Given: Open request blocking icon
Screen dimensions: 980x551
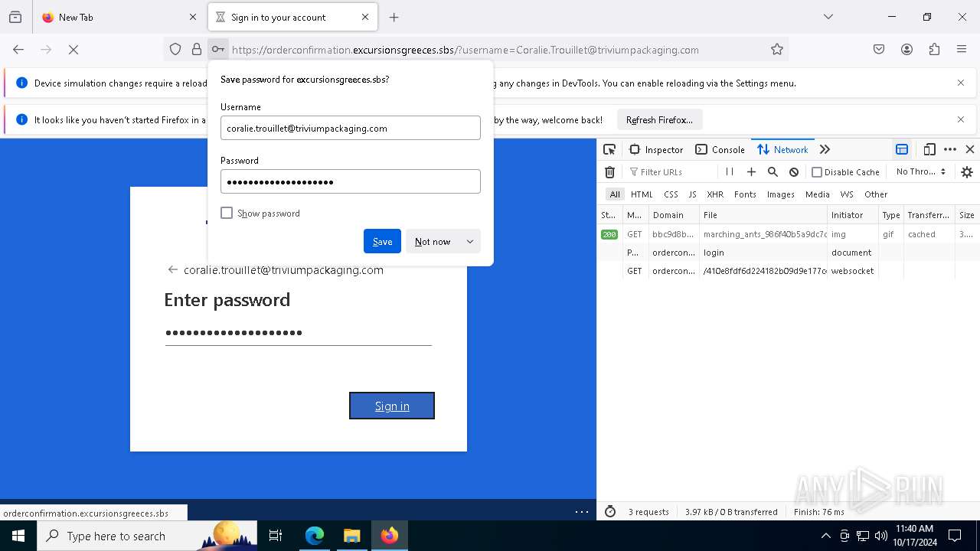Looking at the screenshot, I should click(794, 172).
